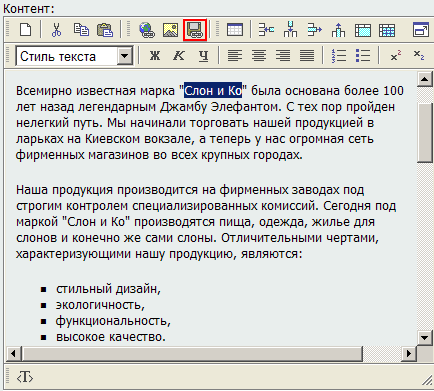Click the editor resize grip corner
Image resolution: width=434 pixels, height=391 pixels.
click(427, 379)
